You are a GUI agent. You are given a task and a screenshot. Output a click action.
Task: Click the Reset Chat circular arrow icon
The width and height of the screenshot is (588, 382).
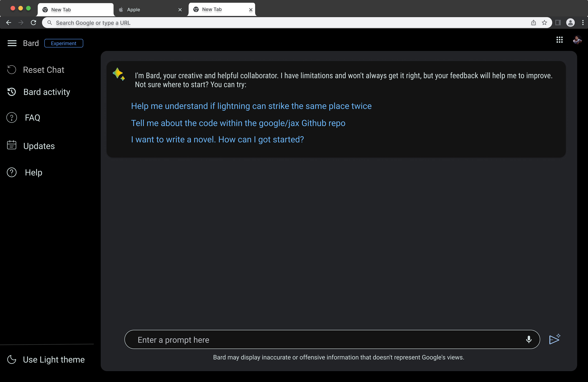point(12,70)
